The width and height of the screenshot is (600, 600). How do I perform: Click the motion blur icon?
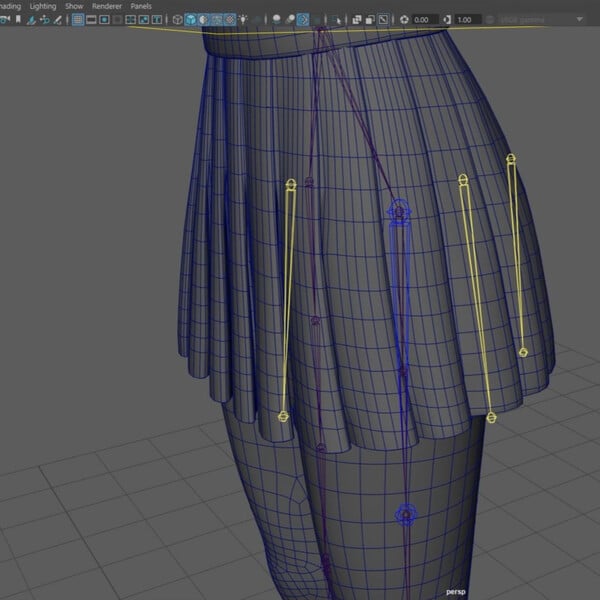tap(290, 19)
